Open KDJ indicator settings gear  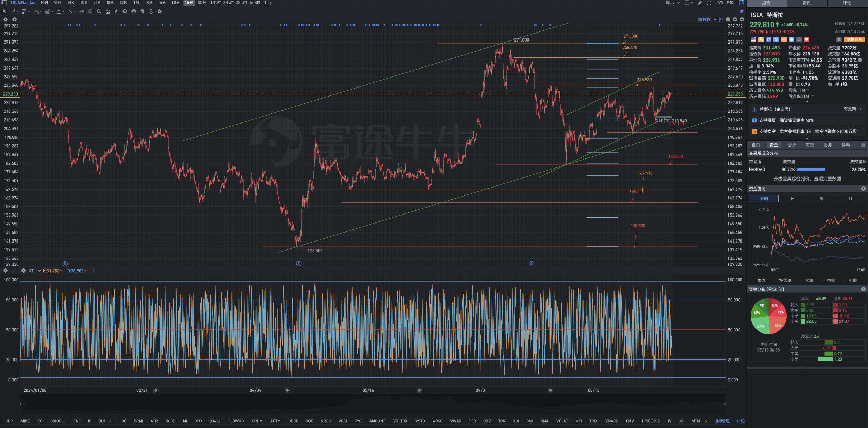(6, 271)
